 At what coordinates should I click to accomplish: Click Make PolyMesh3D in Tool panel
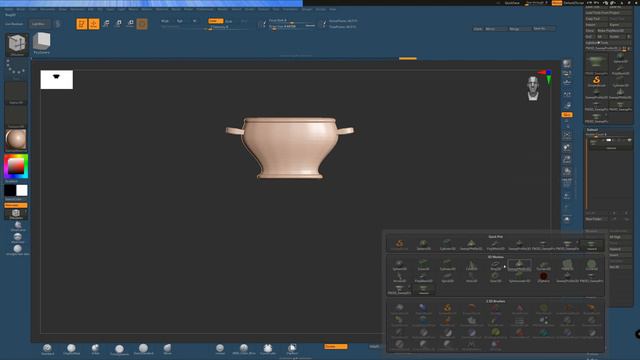(615, 31)
